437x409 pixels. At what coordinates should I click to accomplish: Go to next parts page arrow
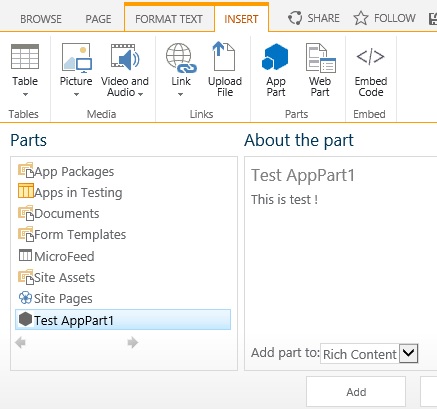(133, 342)
